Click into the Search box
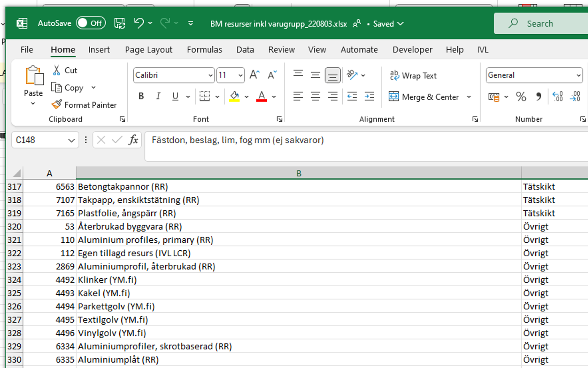Viewport: 588px width, 368px height. [x=544, y=24]
